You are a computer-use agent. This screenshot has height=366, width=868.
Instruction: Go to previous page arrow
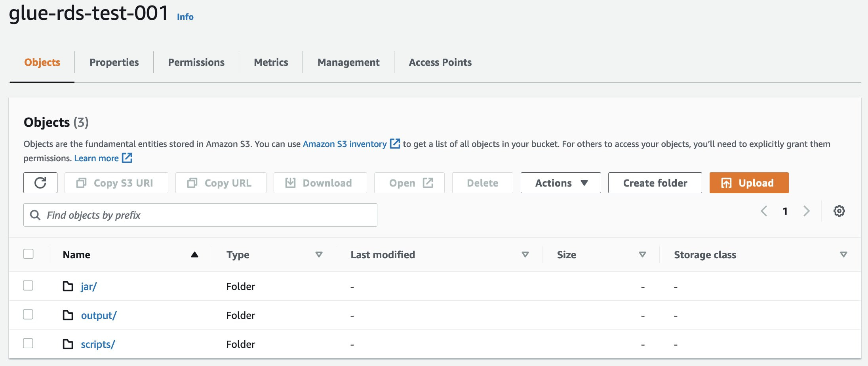[x=764, y=211]
